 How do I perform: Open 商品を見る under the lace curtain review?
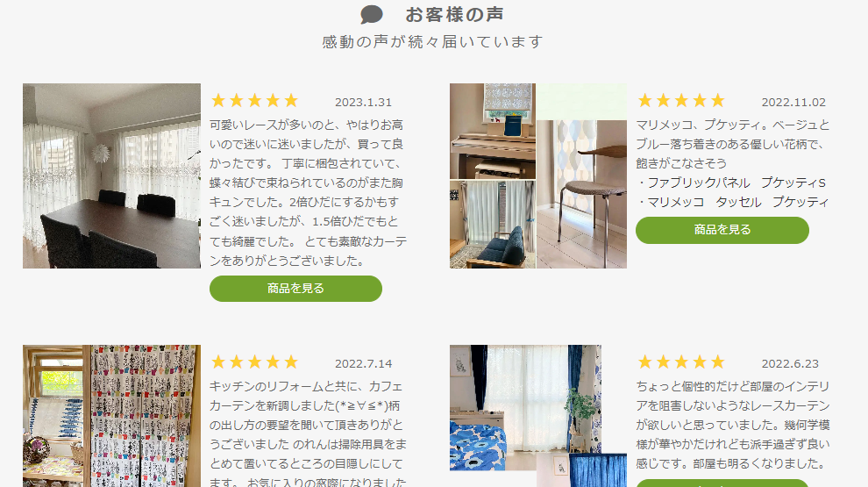[x=295, y=289]
